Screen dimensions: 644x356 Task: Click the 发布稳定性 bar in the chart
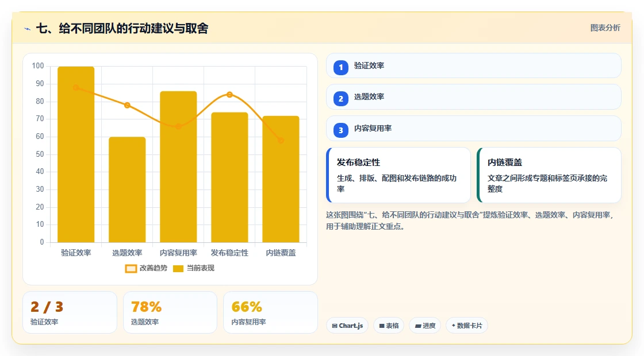(229, 177)
